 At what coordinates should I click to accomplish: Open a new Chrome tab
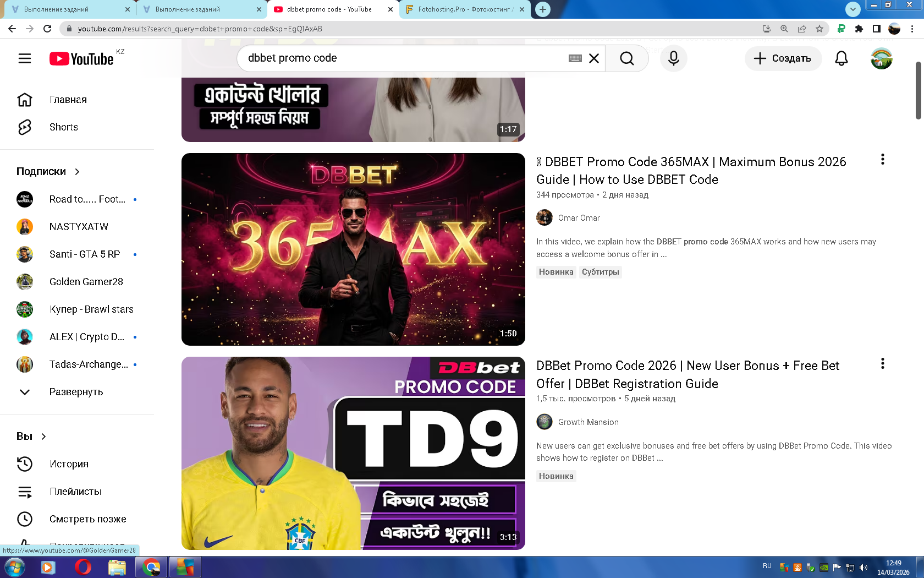click(543, 9)
